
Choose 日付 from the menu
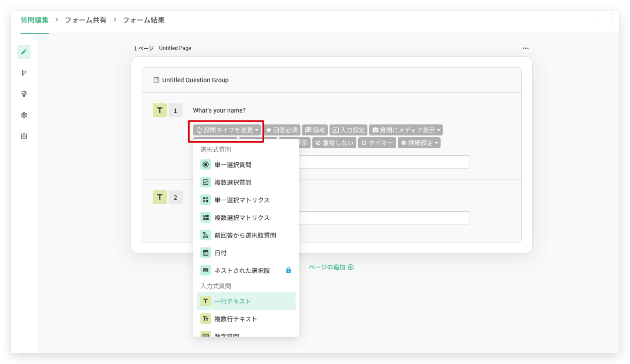(246, 253)
